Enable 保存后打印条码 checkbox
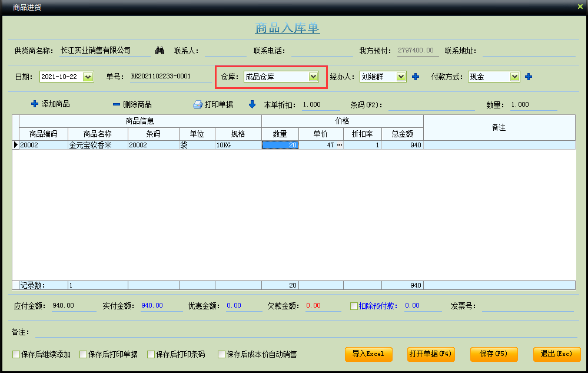This screenshot has height=373, width=588. 151,354
